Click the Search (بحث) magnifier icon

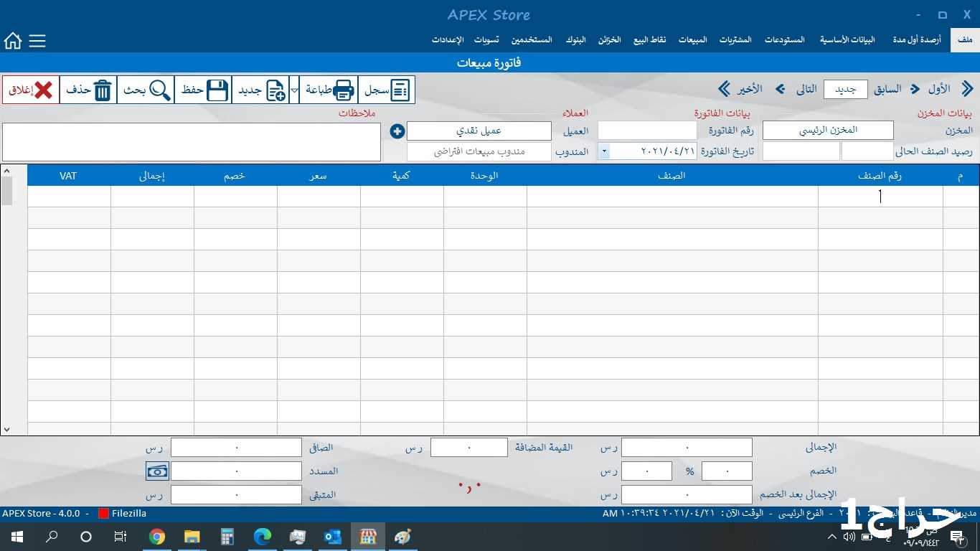(160, 90)
